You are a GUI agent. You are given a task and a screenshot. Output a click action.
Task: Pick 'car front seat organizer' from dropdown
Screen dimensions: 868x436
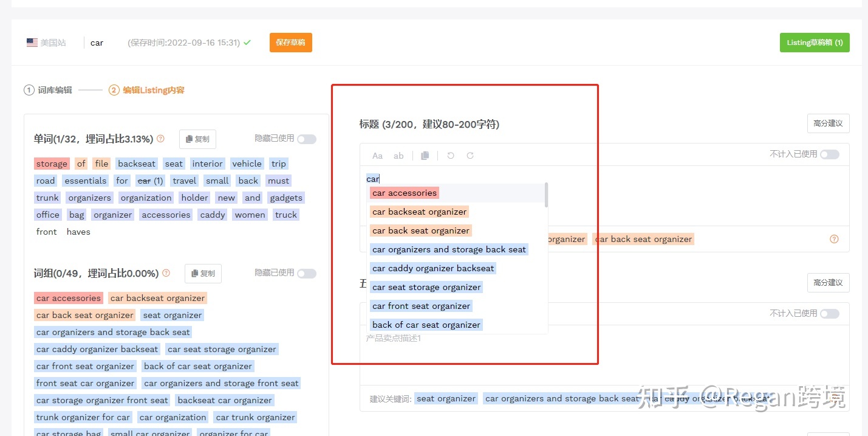[x=421, y=306]
